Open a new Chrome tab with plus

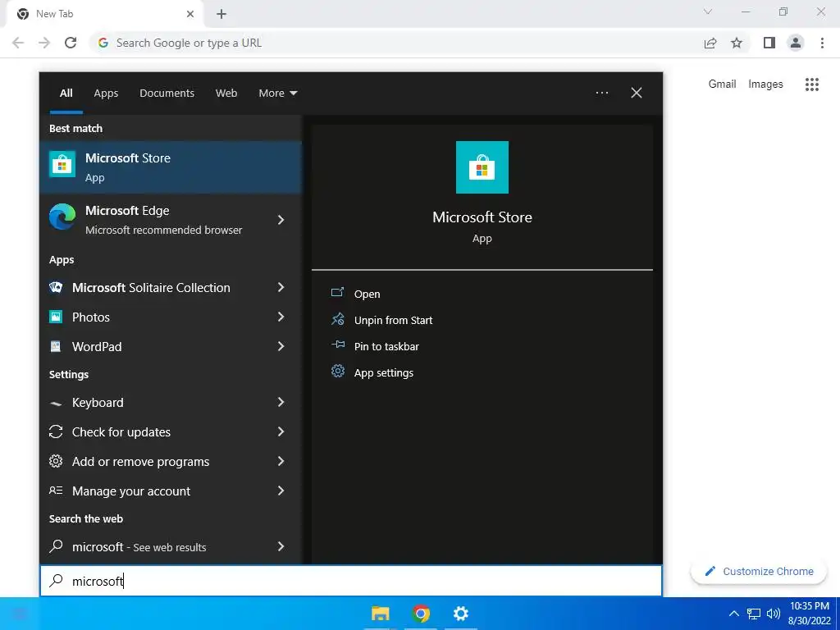(221, 14)
